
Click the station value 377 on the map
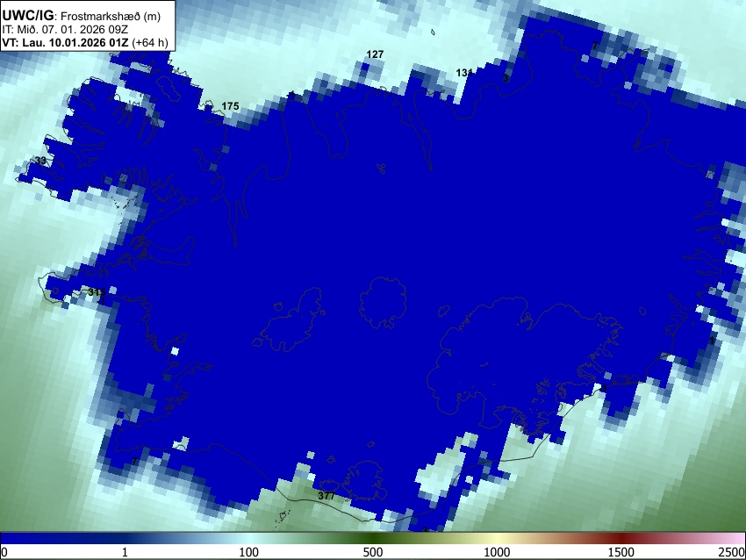click(326, 496)
